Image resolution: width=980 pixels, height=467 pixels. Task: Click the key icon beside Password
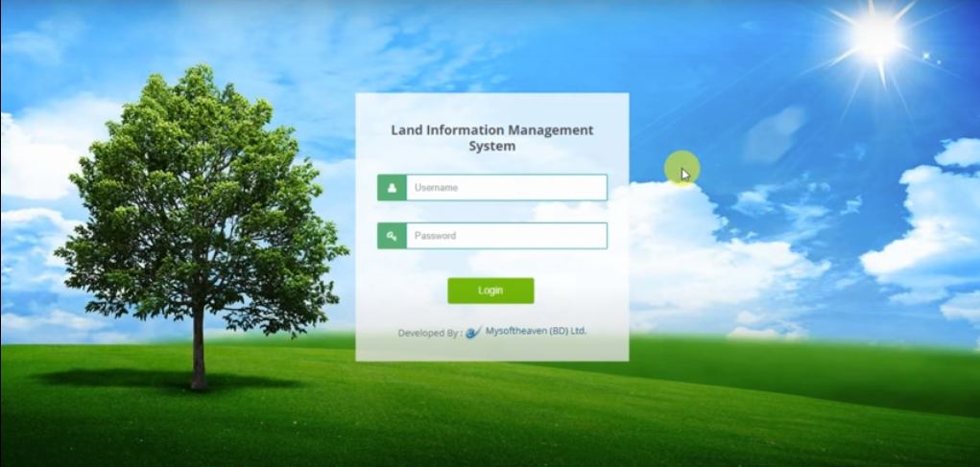pyautogui.click(x=392, y=236)
